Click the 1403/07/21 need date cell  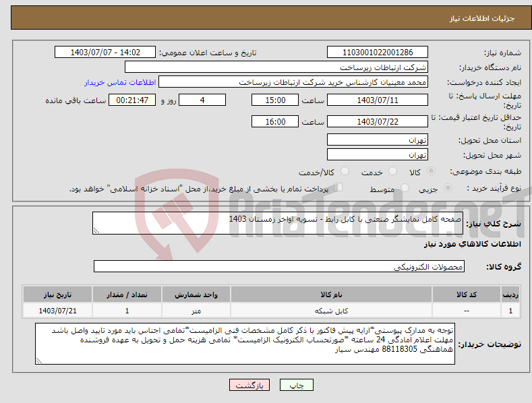click(x=58, y=311)
